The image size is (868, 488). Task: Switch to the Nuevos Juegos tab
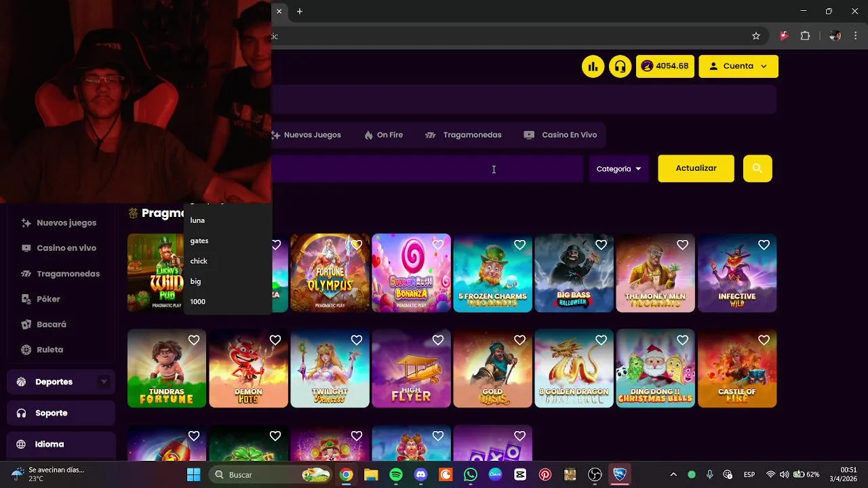click(307, 135)
